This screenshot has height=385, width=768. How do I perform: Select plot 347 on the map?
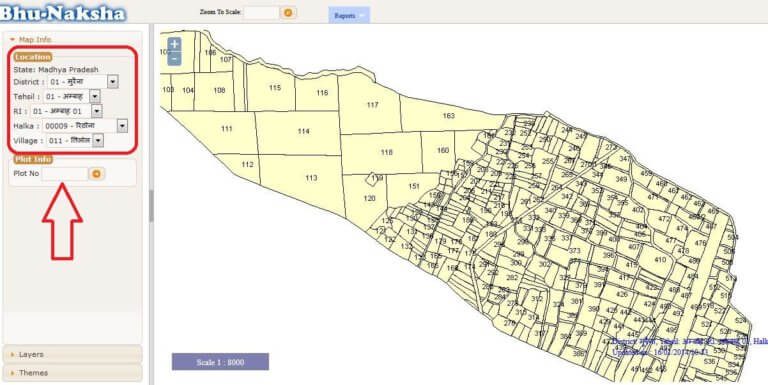625,159
